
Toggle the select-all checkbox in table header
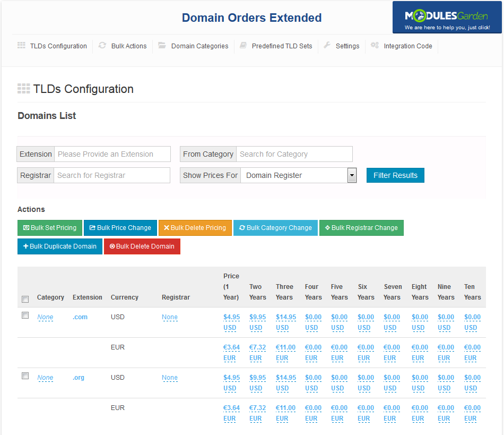[25, 299]
